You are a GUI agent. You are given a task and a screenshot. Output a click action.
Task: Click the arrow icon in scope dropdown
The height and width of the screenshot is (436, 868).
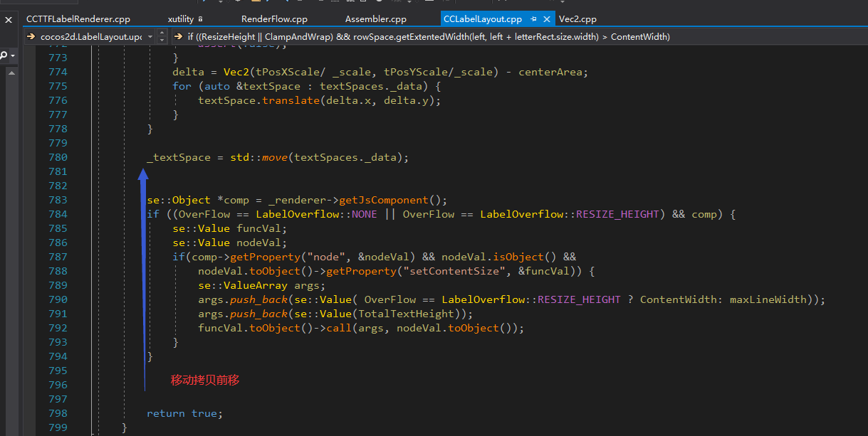31,36
